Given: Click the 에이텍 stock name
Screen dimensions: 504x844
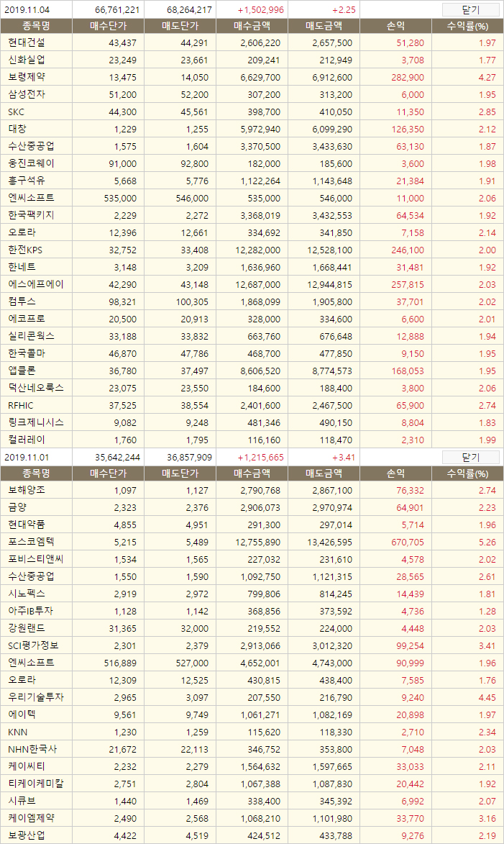Looking at the screenshot, I should (22, 714).
